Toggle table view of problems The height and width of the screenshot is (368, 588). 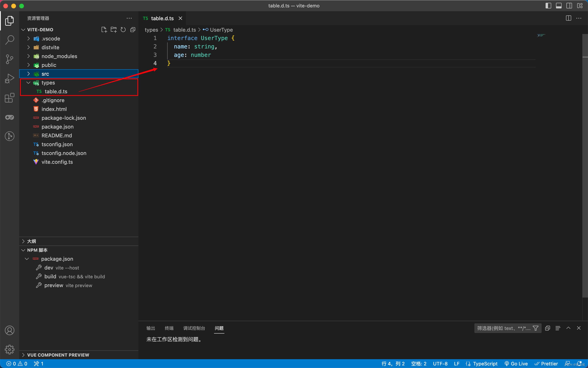coord(558,328)
